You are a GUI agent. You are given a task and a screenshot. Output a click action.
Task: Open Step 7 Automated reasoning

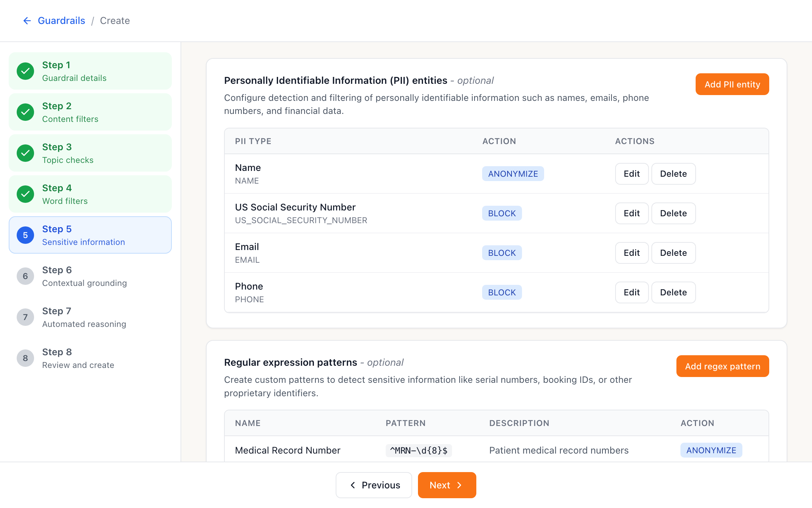(90, 317)
